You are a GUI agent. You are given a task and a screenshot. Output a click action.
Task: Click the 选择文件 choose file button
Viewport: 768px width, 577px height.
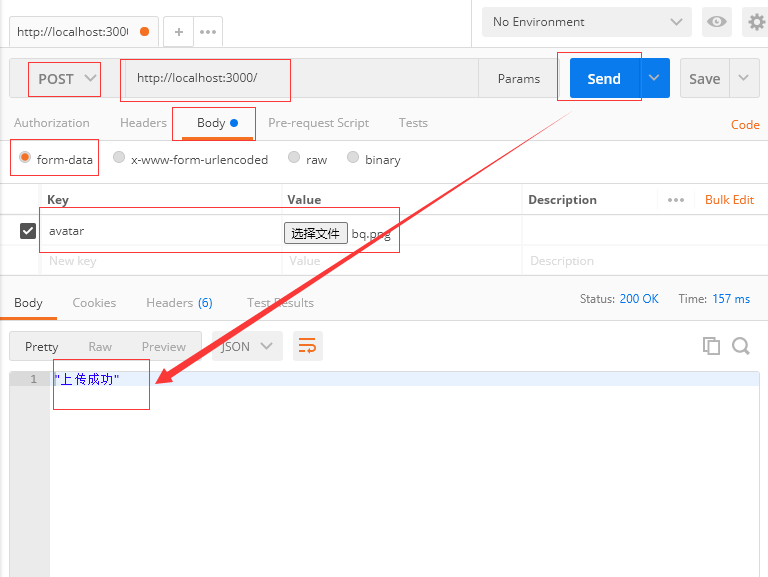click(315, 233)
